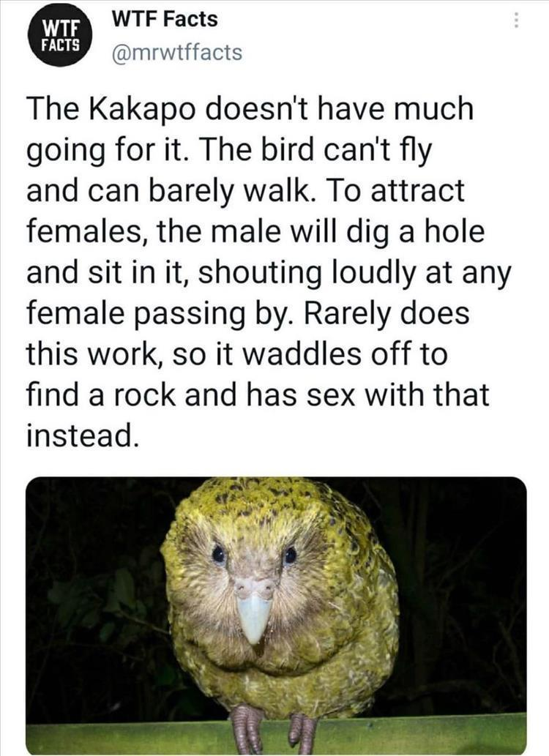The width and height of the screenshot is (549, 756).
Task: Open the three-dot more options menu
Action: (516, 20)
